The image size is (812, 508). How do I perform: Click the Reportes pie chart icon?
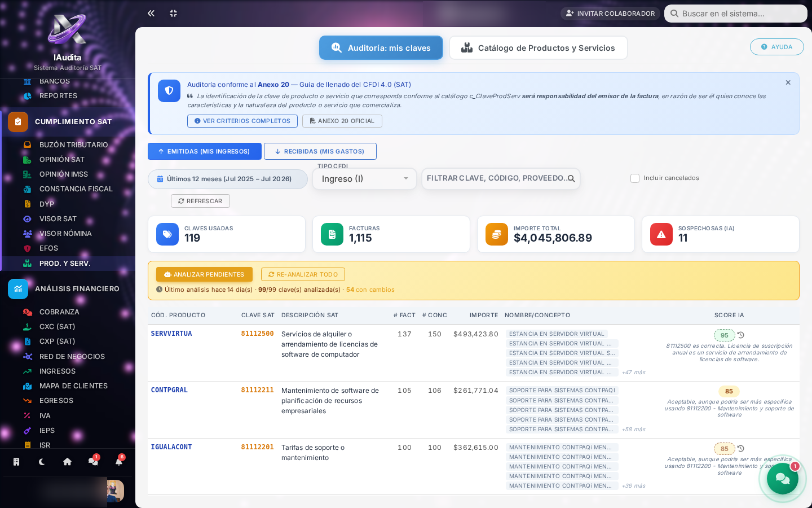pyautogui.click(x=27, y=95)
